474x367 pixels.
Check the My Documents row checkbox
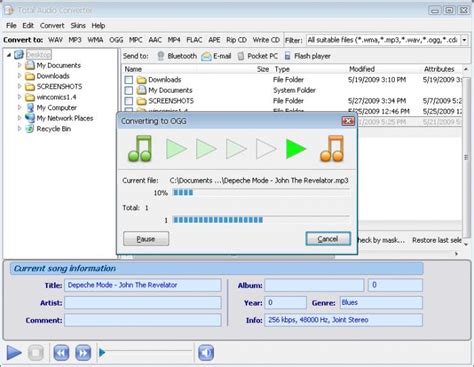tap(129, 90)
